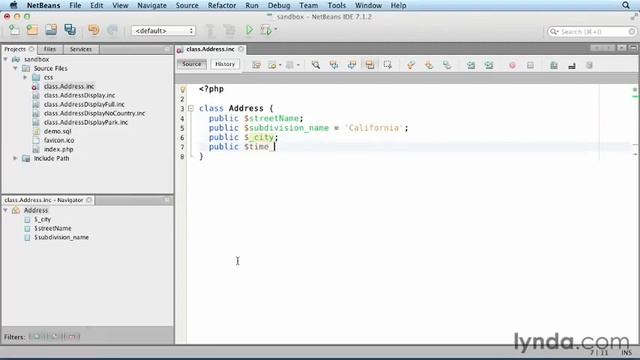Click the Last Edit editor toolbar icon
The height and width of the screenshot is (360, 640).
[256, 65]
